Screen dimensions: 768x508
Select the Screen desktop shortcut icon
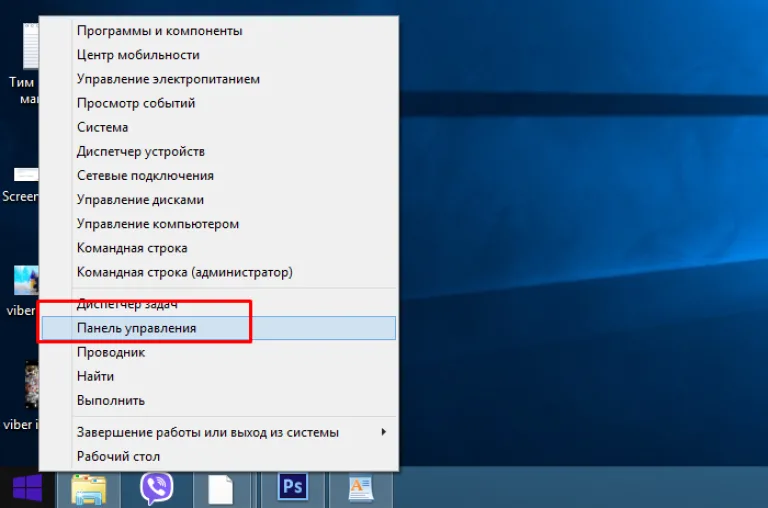point(25,174)
